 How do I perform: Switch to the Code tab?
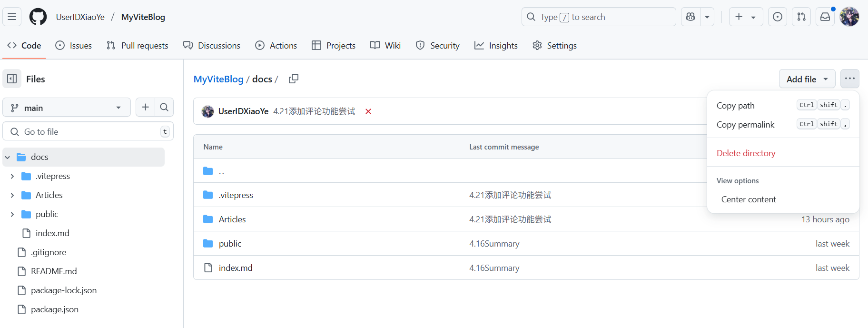pos(24,45)
